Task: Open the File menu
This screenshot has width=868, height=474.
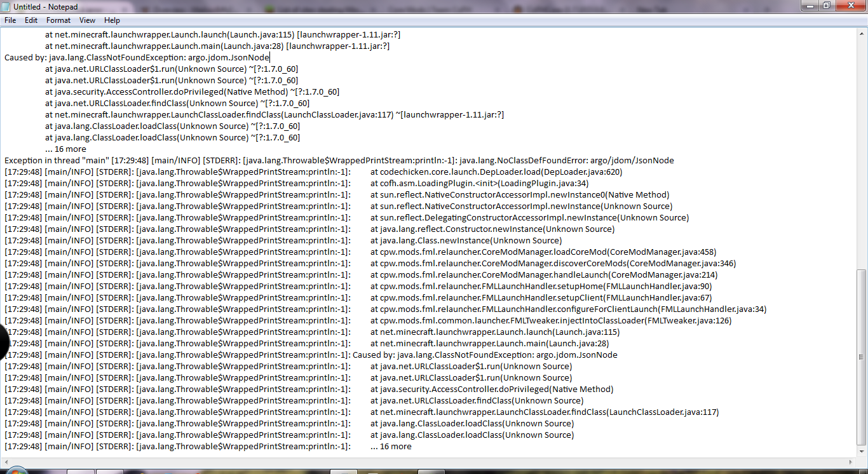Action: 10,20
